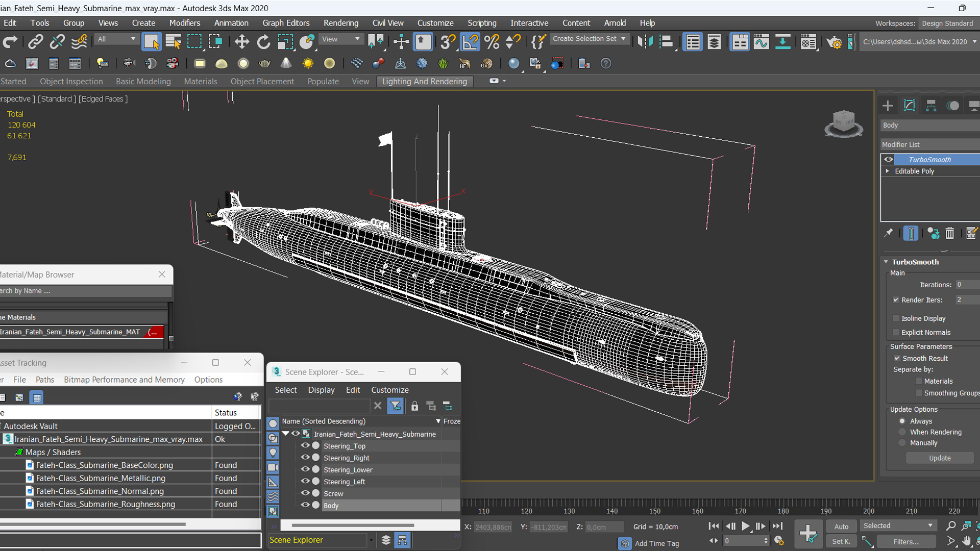Open Zoom tool in viewport navigation
Image resolution: width=980 pixels, height=551 pixels.
pyautogui.click(x=950, y=525)
